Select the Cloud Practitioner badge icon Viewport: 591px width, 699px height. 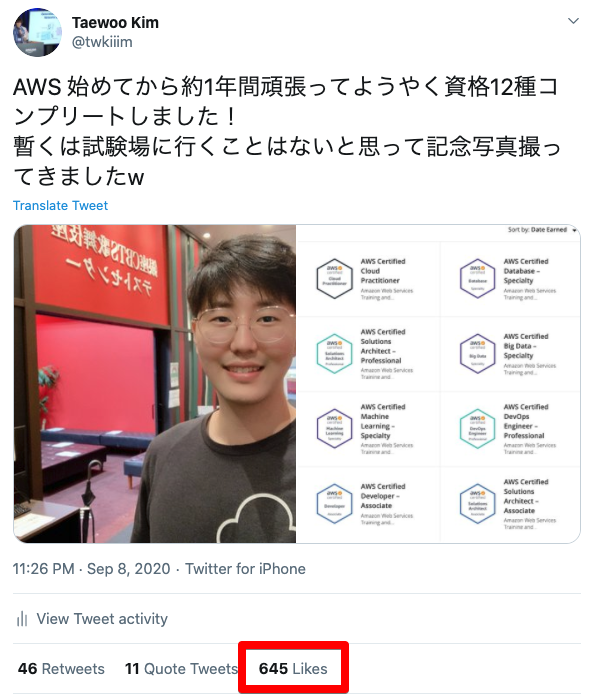point(334,279)
